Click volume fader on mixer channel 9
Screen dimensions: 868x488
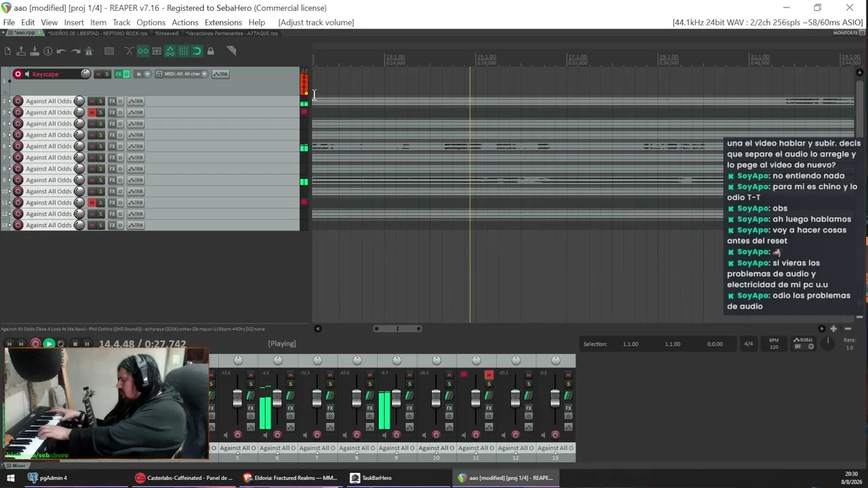396,399
